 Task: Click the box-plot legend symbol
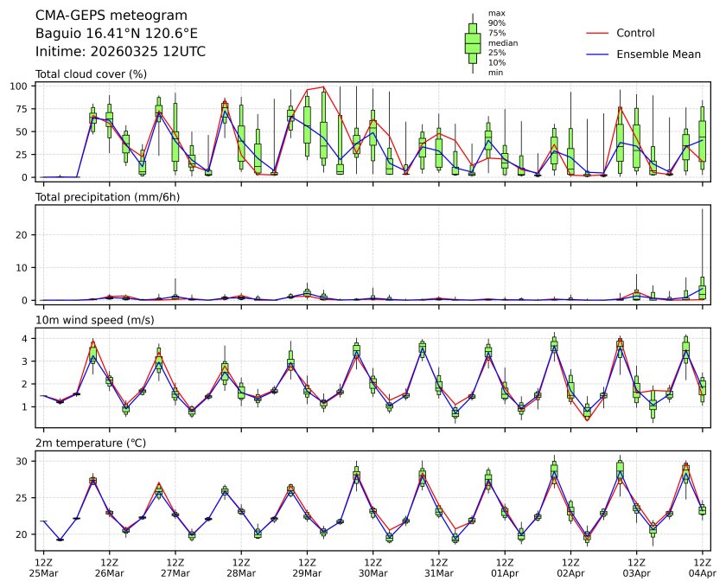tap(473, 43)
